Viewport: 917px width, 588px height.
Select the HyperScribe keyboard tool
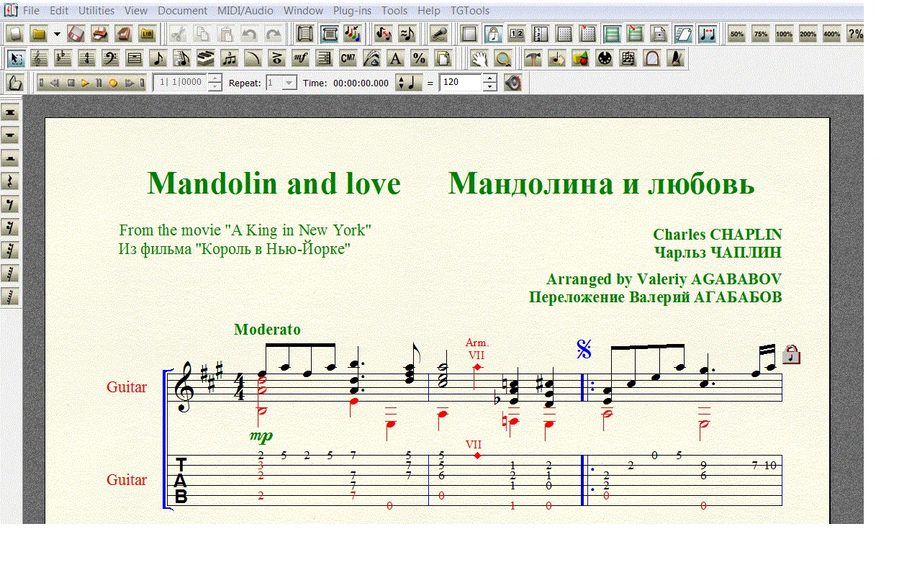click(205, 58)
